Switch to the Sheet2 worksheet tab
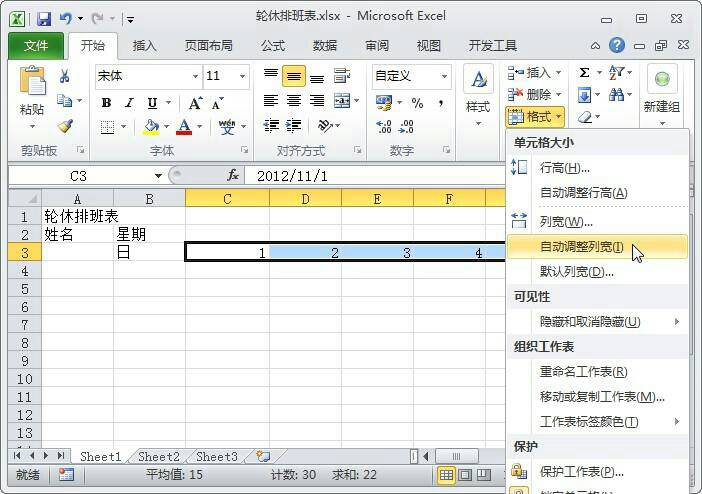 click(159, 456)
